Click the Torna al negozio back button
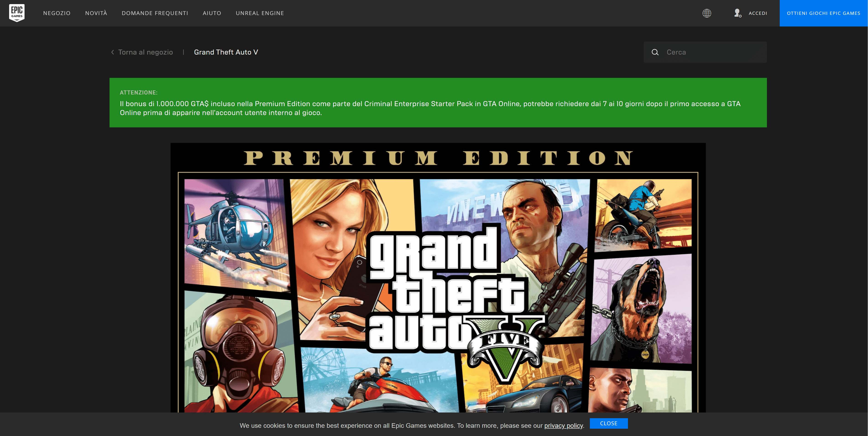 (x=142, y=52)
